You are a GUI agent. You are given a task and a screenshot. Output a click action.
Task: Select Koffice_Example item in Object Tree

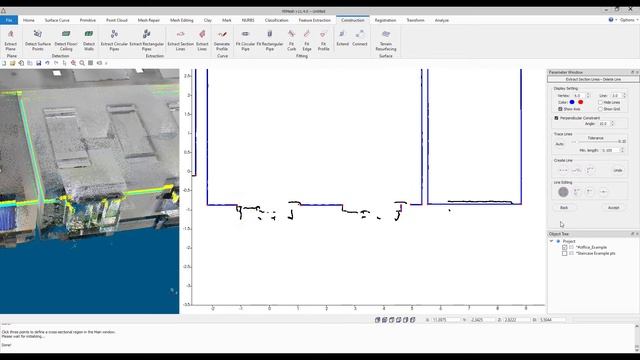[591, 247]
